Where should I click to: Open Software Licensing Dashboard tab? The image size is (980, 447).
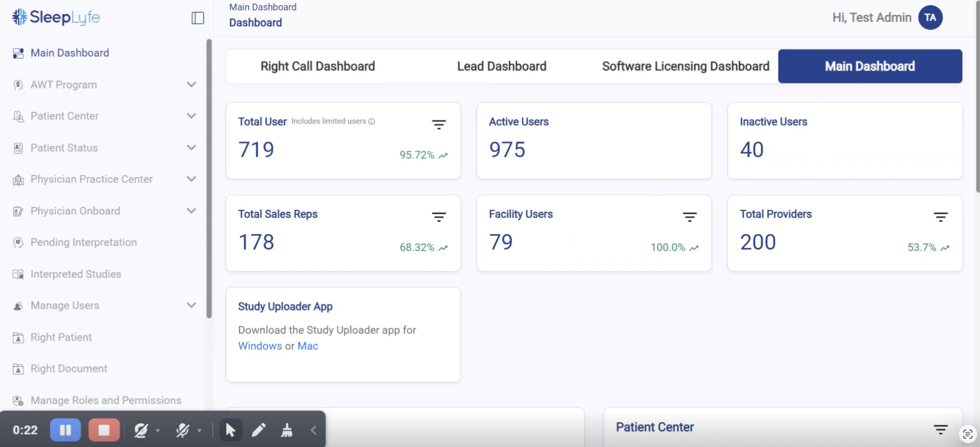685,66
